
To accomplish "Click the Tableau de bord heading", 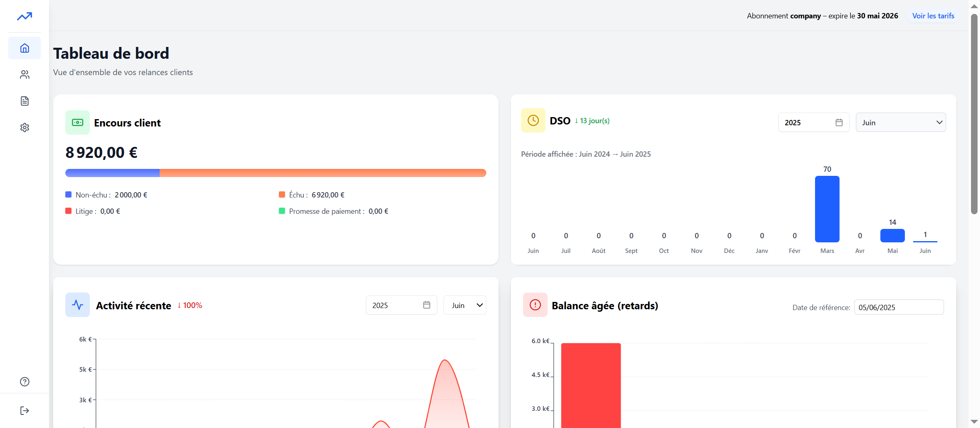I will (x=111, y=53).
